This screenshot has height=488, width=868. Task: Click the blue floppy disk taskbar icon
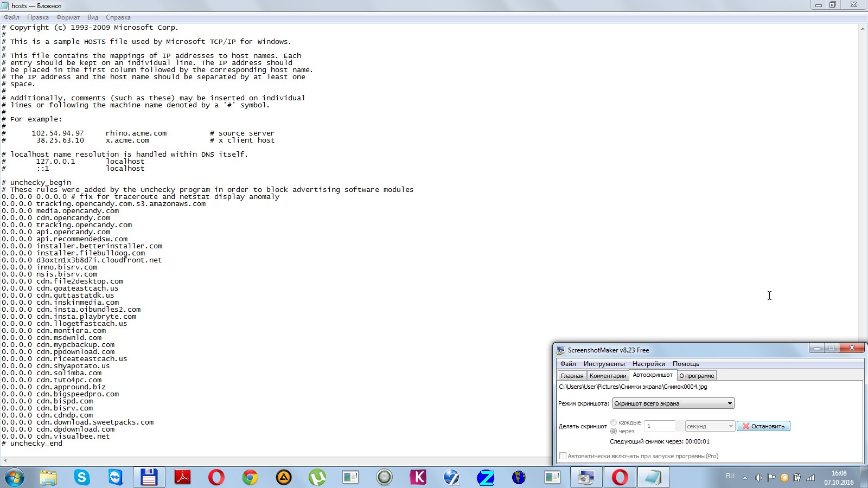click(149, 477)
